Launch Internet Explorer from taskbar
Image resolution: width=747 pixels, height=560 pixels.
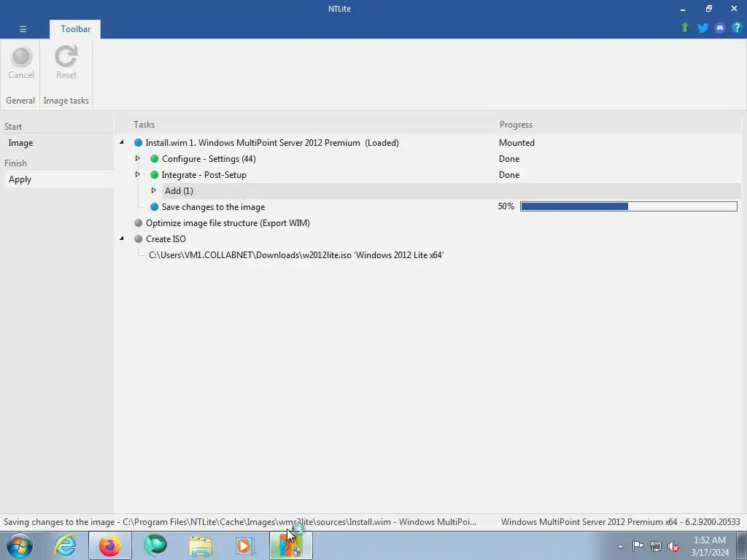tap(65, 545)
